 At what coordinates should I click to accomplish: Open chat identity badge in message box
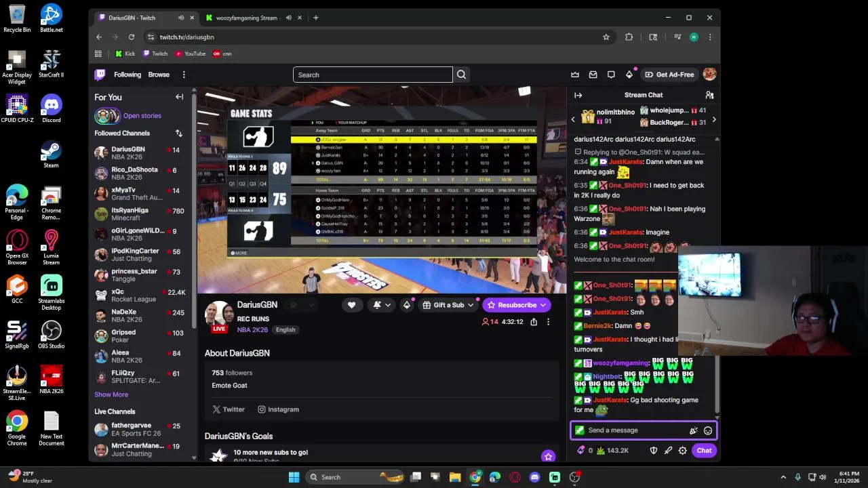[579, 430]
